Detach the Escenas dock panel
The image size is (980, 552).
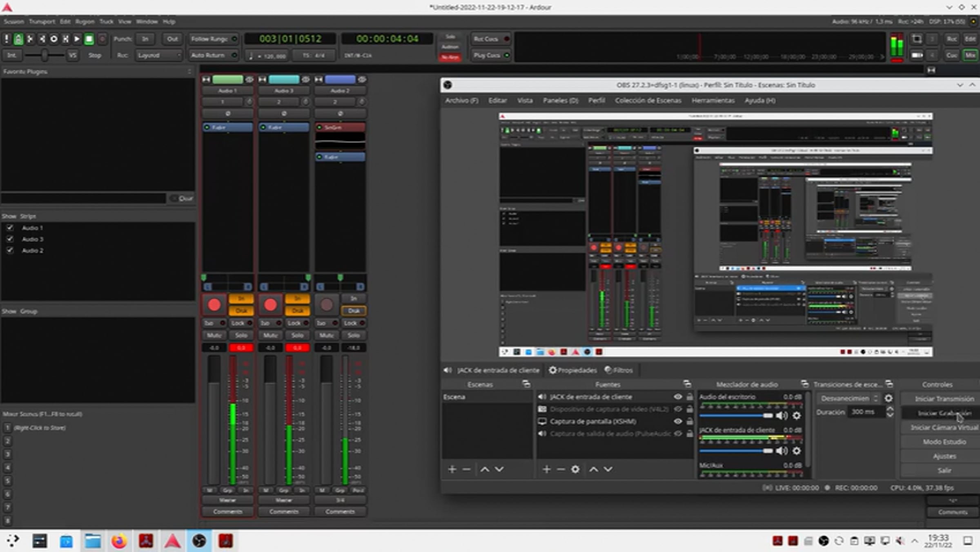pyautogui.click(x=526, y=384)
